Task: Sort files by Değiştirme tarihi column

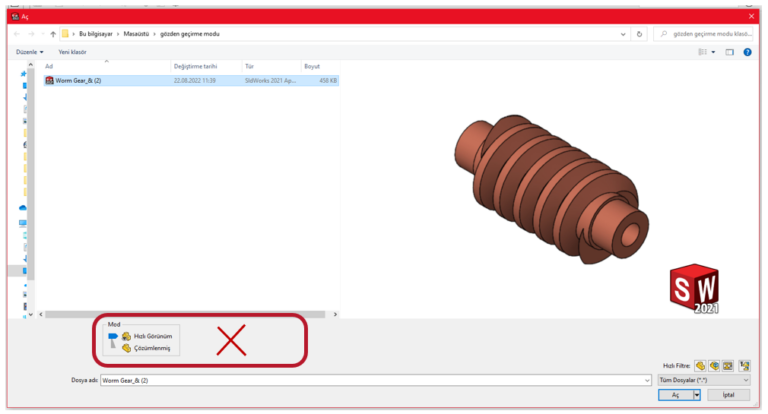Action: tap(195, 66)
